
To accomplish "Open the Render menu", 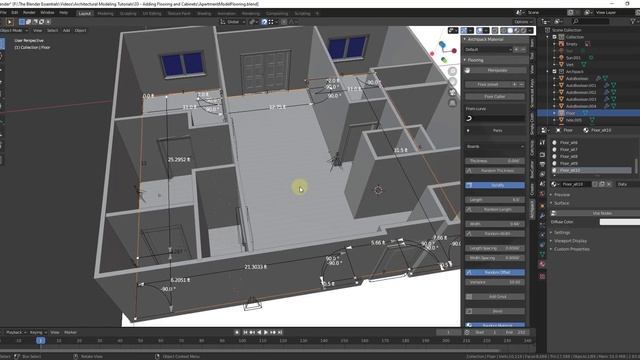I will 29,13.
